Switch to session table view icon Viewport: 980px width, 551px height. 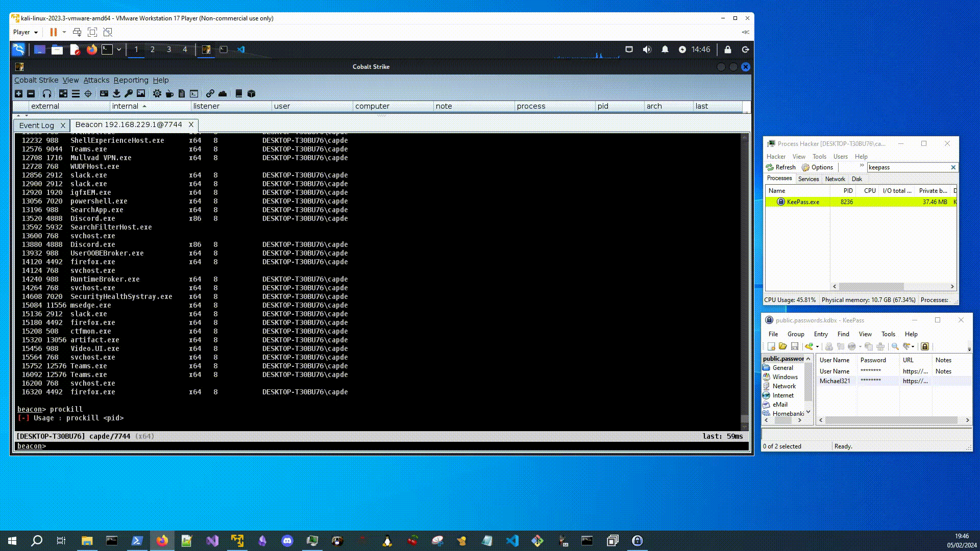click(x=76, y=93)
